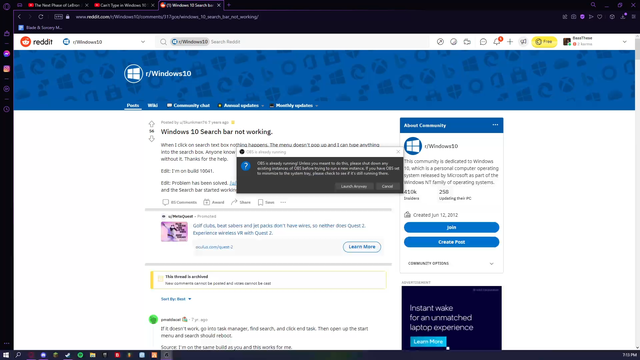Open the Reddit chat bubble icon
Screen dimensions: 640x360
pyautogui.click(x=483, y=42)
